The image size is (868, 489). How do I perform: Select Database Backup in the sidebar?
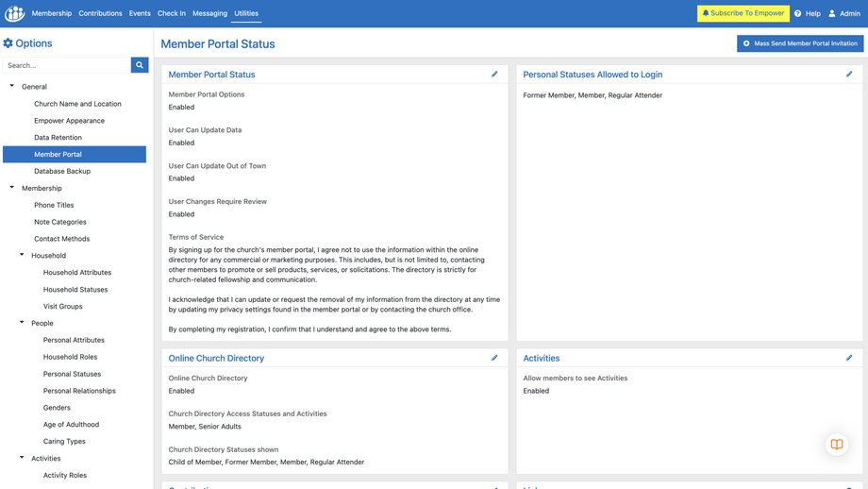pyautogui.click(x=62, y=171)
